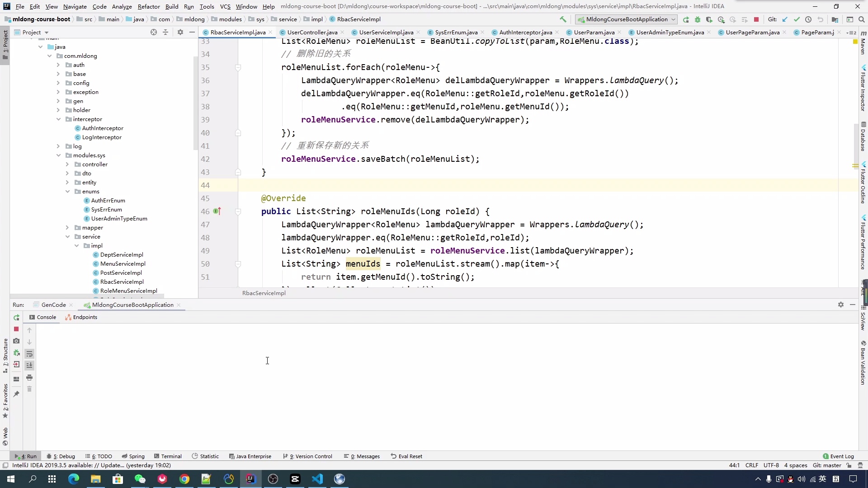The image size is (868, 488).
Task: Collapse the enums folder in project tree
Action: coord(67,192)
